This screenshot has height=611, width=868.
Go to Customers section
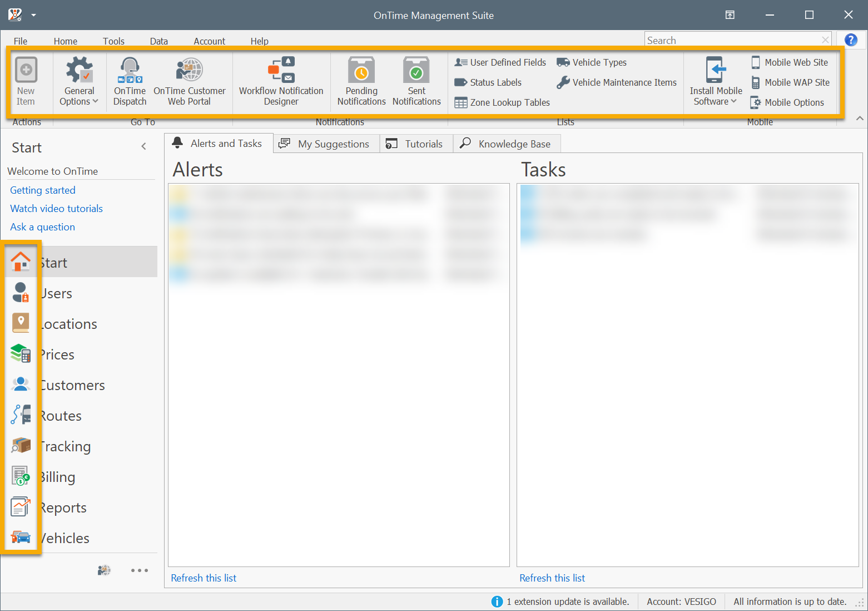click(82, 385)
